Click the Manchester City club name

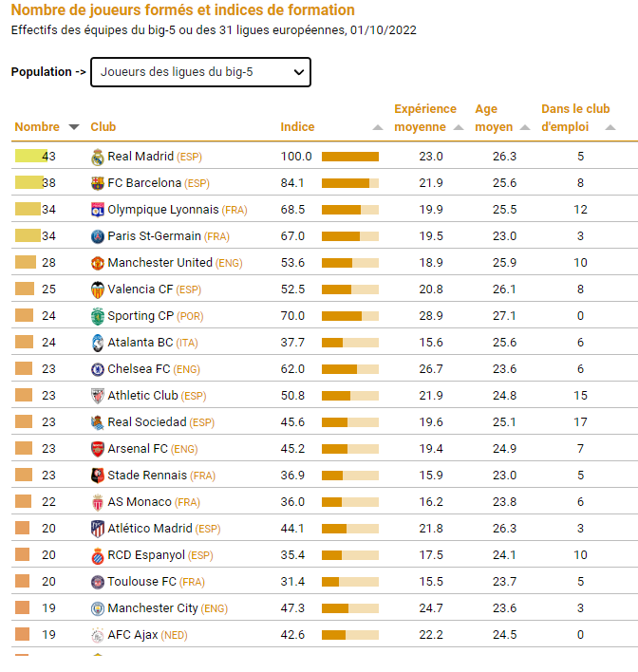153,608
